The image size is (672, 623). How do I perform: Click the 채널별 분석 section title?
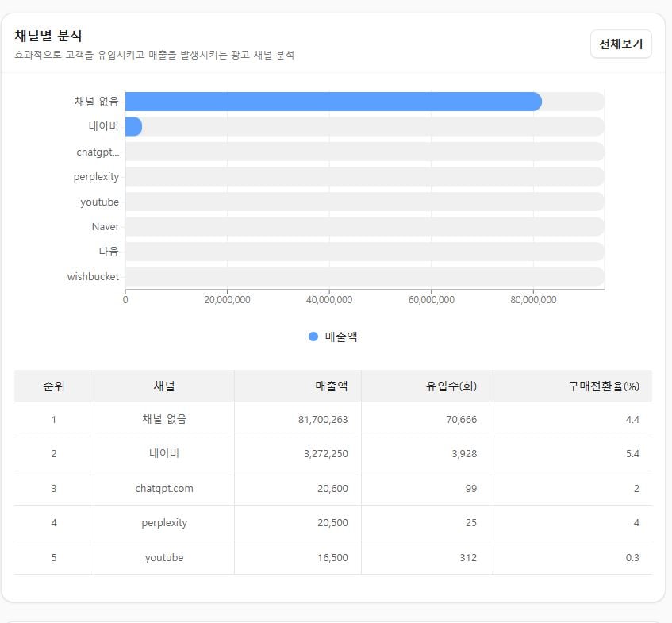tap(48, 36)
